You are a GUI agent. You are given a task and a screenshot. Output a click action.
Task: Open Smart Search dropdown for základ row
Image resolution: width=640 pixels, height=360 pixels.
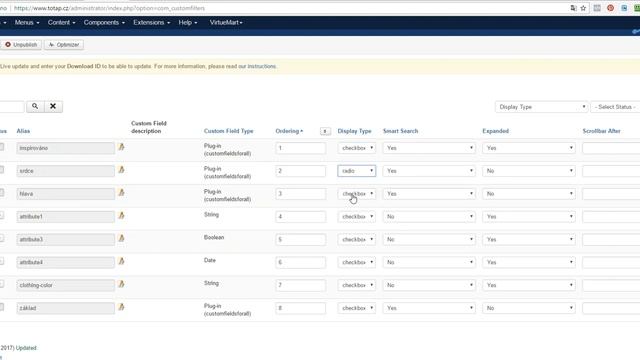pyautogui.click(x=429, y=308)
